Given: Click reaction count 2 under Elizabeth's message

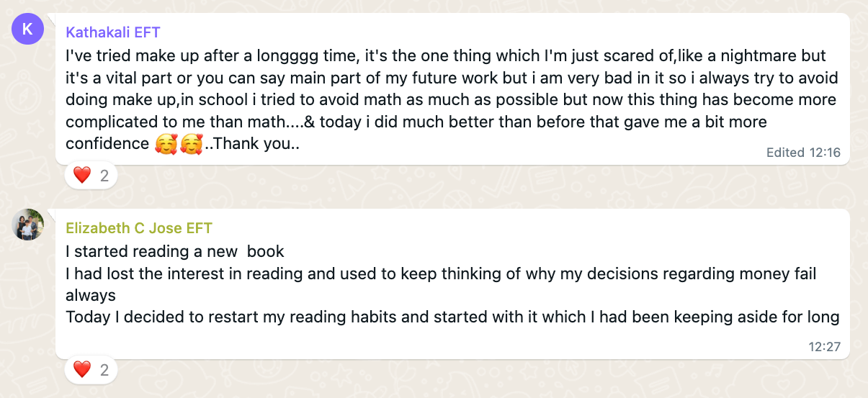Looking at the screenshot, I should pos(104,370).
